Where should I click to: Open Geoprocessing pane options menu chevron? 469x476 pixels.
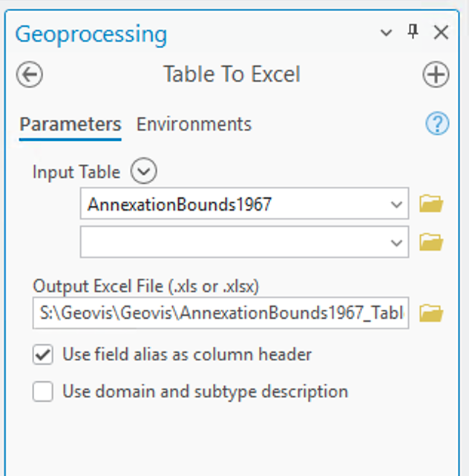(386, 33)
